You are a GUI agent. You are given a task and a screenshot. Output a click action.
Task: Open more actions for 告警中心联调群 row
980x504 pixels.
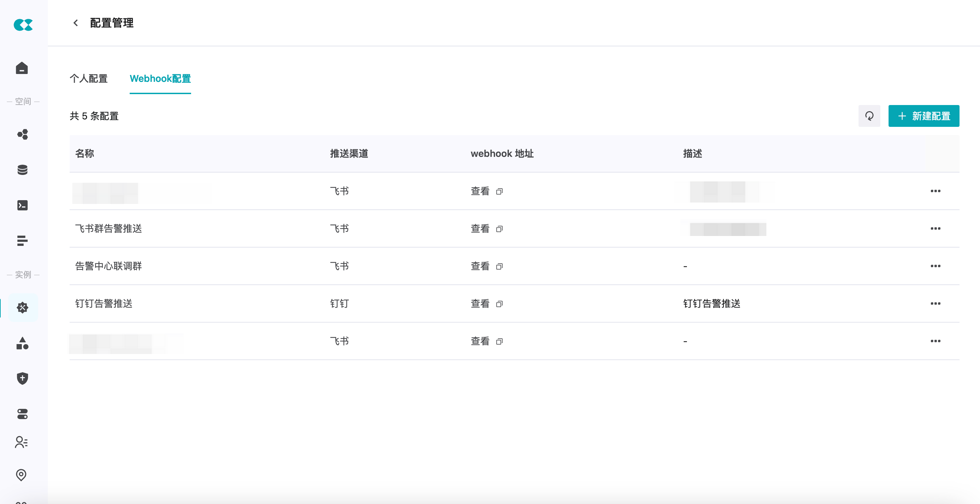point(935,266)
